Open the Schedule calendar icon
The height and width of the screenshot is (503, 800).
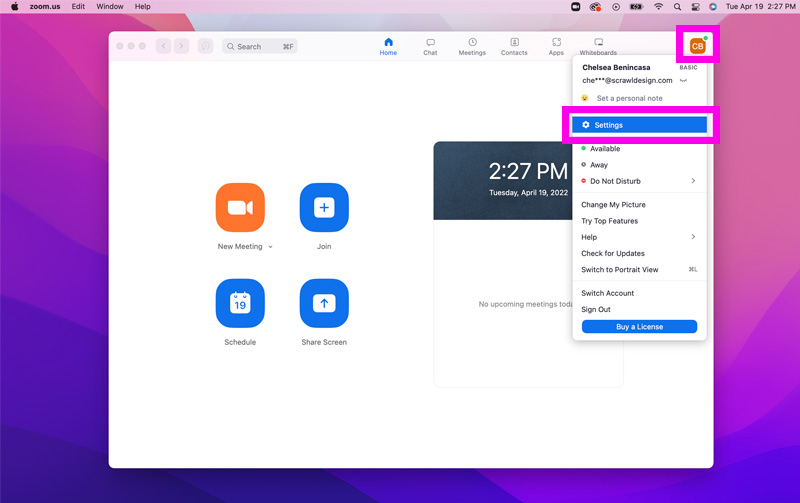pos(240,303)
